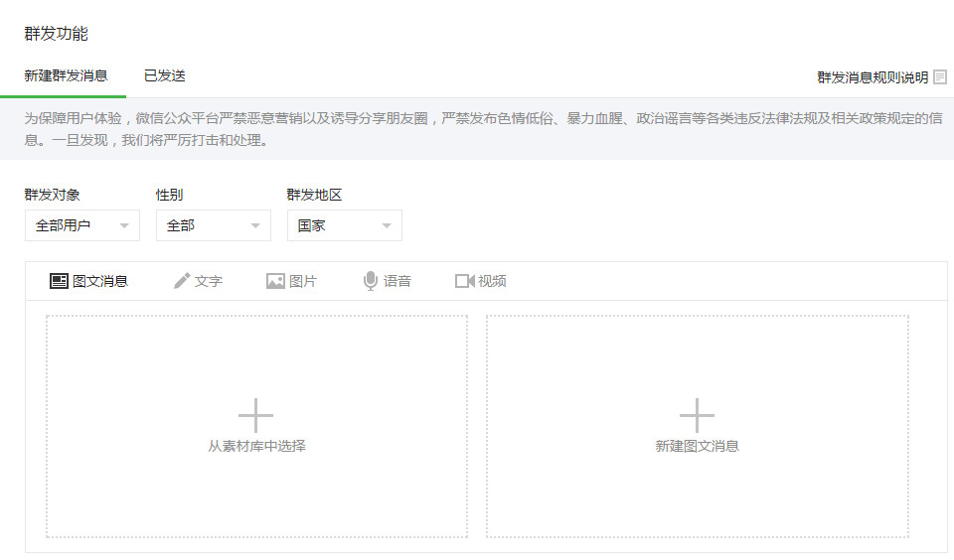The height and width of the screenshot is (560, 954).
Task: Click plus icon above 从素材库中选择
Action: pyautogui.click(x=255, y=415)
